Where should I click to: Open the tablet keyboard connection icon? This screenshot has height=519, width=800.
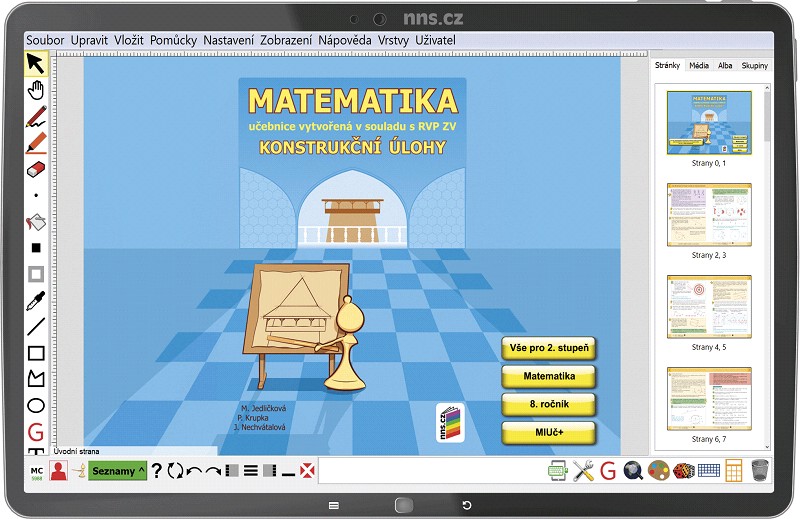[558, 471]
